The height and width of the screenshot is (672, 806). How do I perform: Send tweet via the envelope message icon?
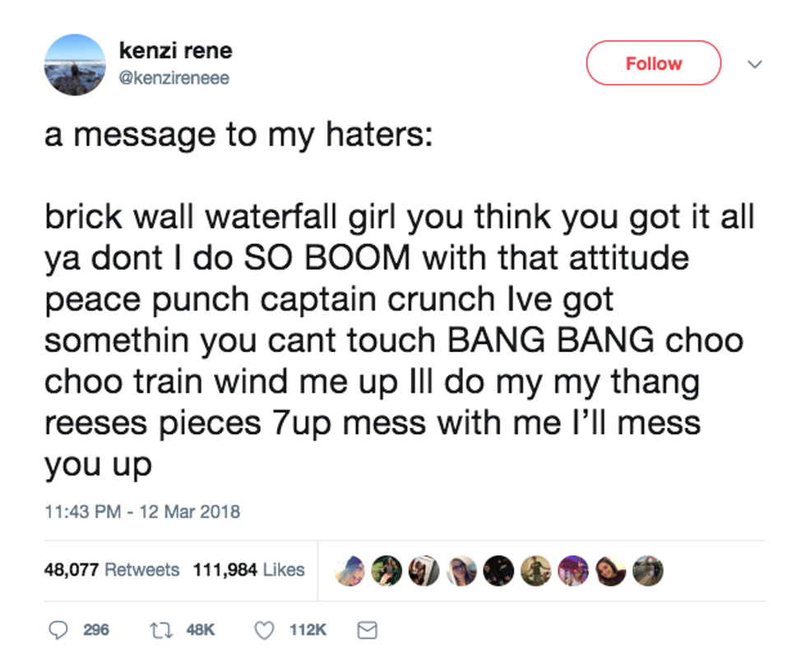(367, 630)
